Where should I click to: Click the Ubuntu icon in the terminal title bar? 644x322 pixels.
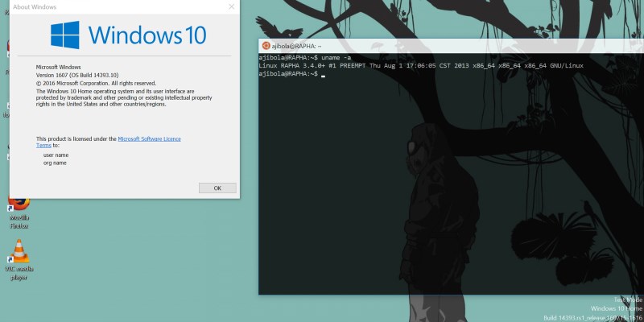click(x=266, y=46)
